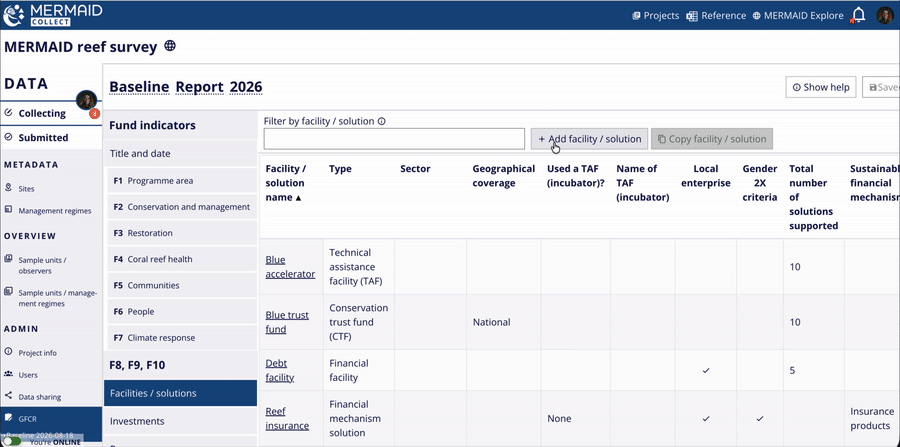The height and width of the screenshot is (447, 900).
Task: Open the Reef insurance link
Action: coord(287,418)
